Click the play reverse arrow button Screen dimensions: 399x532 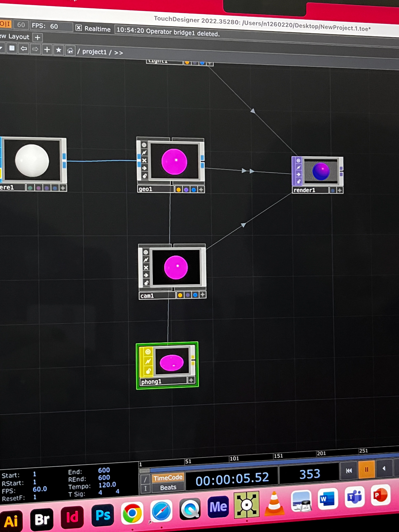point(384,468)
